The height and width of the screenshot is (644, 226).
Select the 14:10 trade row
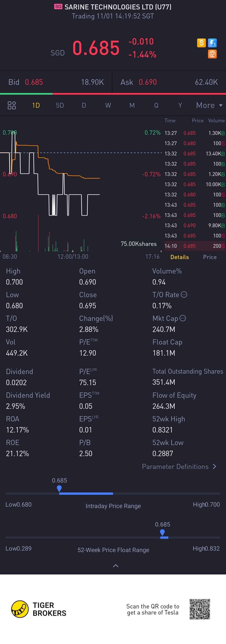(x=195, y=246)
